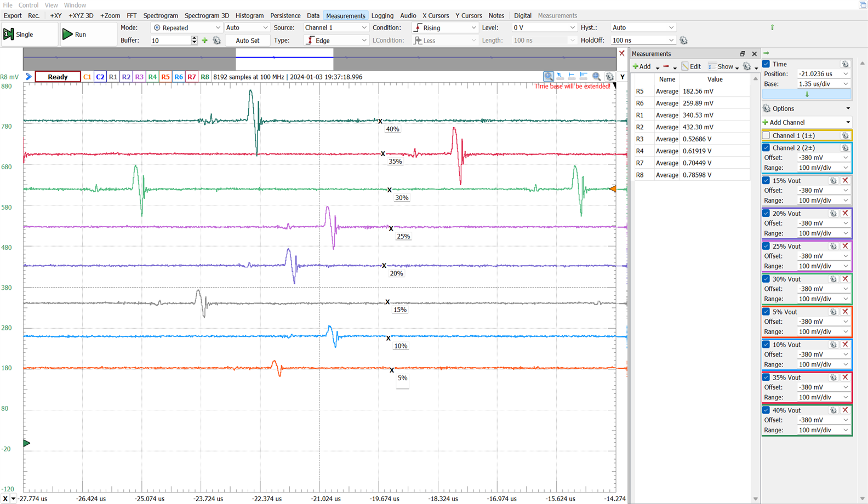Open the HoldOff dropdown showing 100 ns
Viewport: 868px width, 504px height.
(643, 41)
